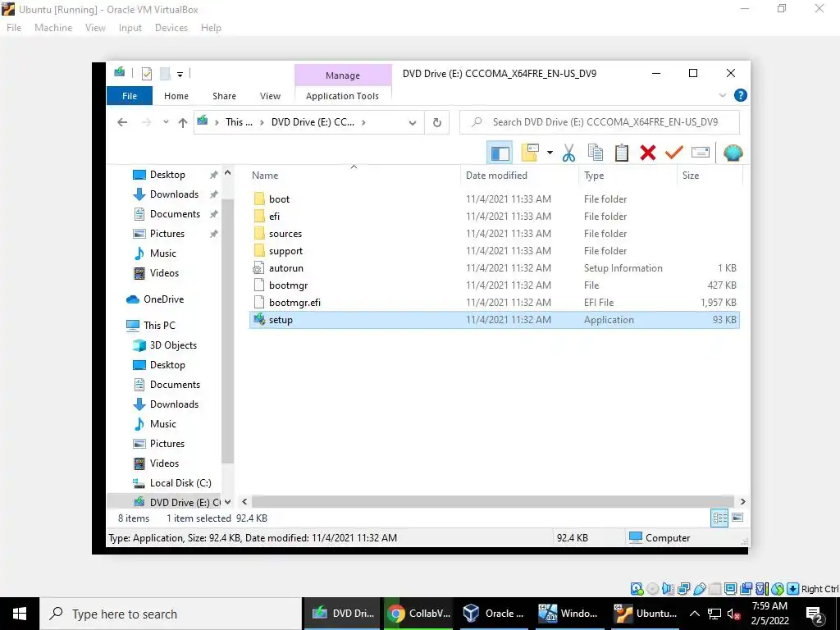Click DVD Drive (E:) breadcrumb in address bar
Viewport: 840px width, 630px height.
313,122
